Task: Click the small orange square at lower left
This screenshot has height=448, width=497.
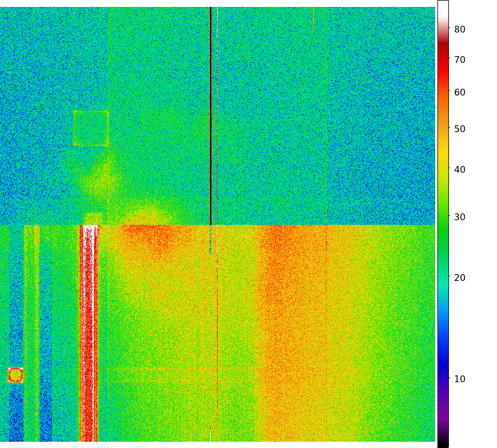Action: coord(15,375)
